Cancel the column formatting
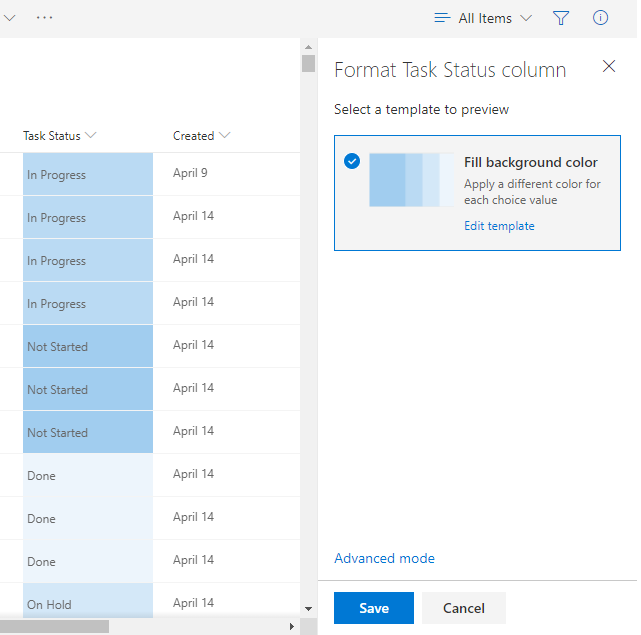The height and width of the screenshot is (635, 641). pos(464,608)
